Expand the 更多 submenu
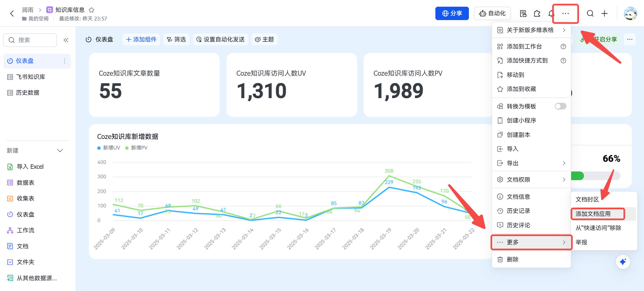Image resolution: width=644 pixels, height=291 pixels. pos(531,242)
